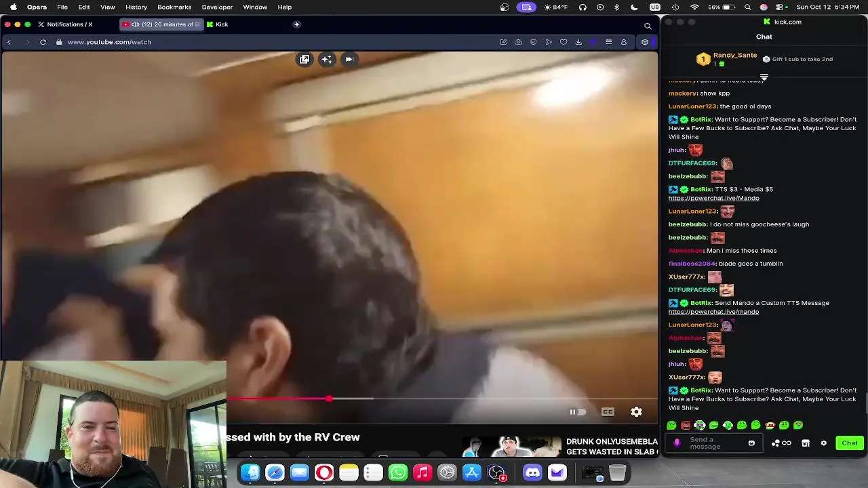Screen dimensions: 868x488
Task: Open the extensions cube icon
Action: 645,42
